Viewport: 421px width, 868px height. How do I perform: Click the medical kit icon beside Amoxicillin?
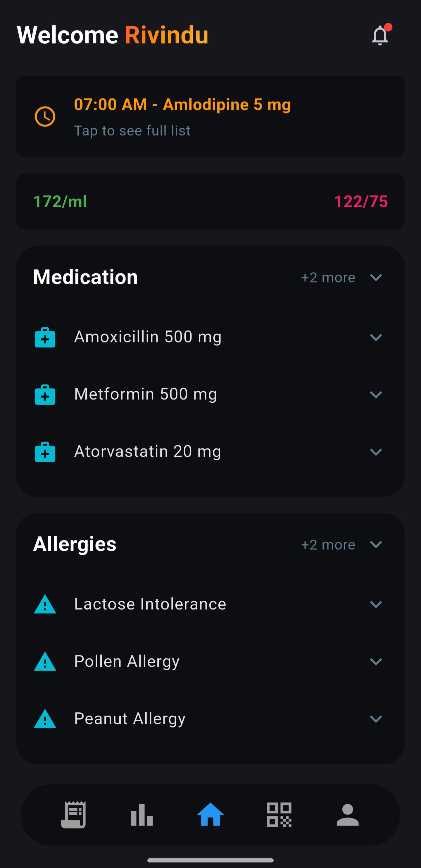[45, 337]
